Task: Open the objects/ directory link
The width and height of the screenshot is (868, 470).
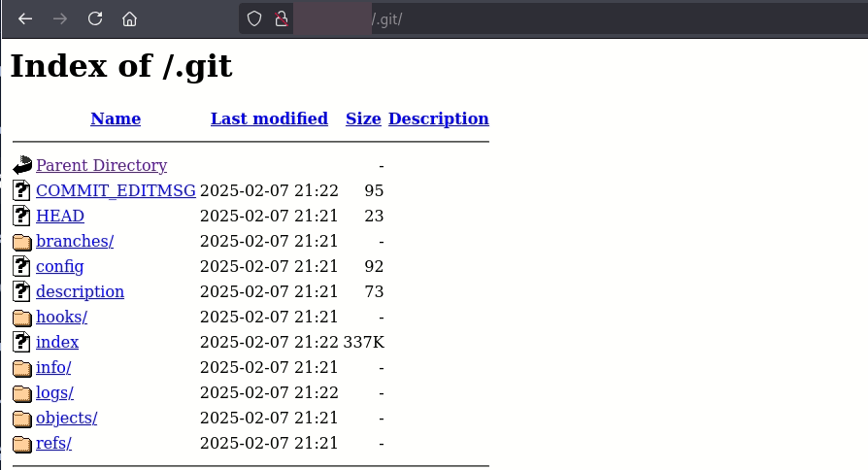Action: (66, 418)
